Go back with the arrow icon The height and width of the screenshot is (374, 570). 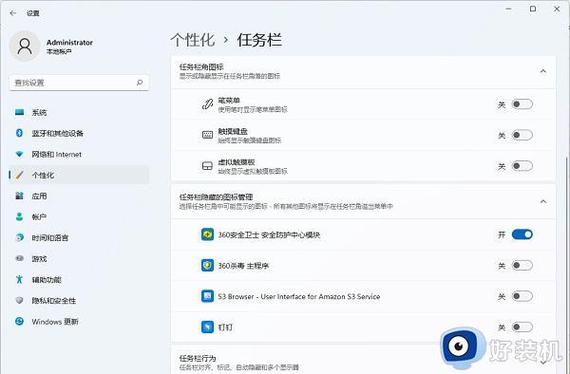pos(13,13)
